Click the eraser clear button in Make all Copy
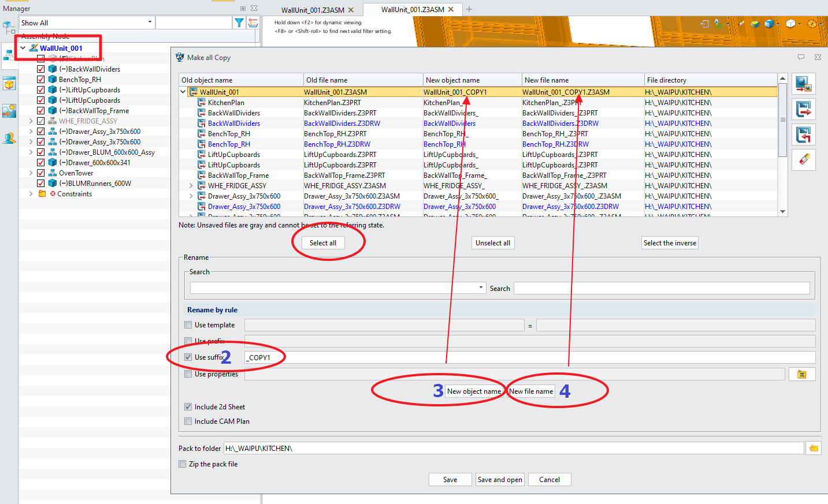Screen dimensions: 828x504 [803, 160]
